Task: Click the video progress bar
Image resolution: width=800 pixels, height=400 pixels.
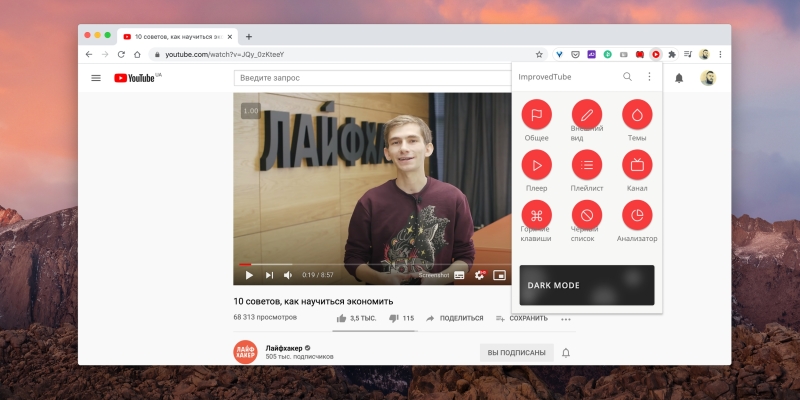Action: click(372, 264)
